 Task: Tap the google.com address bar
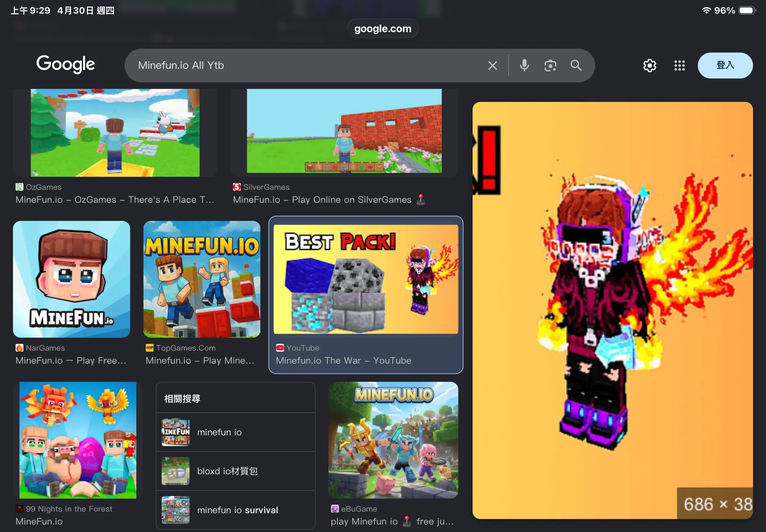click(382, 29)
